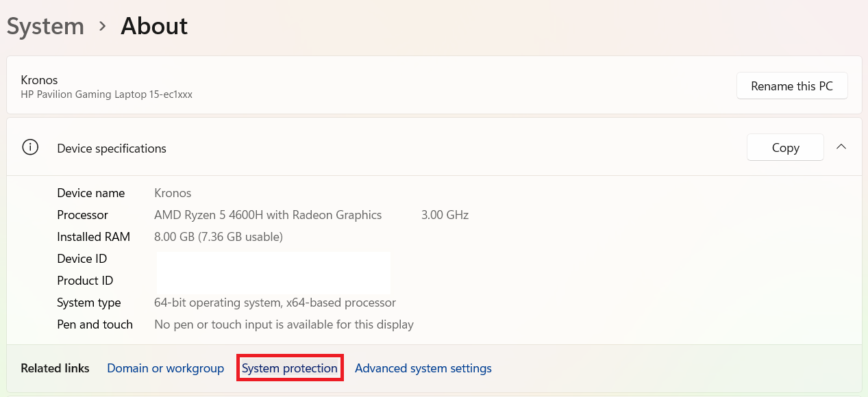
Task: Click the Device specifications header title
Action: [112, 149]
